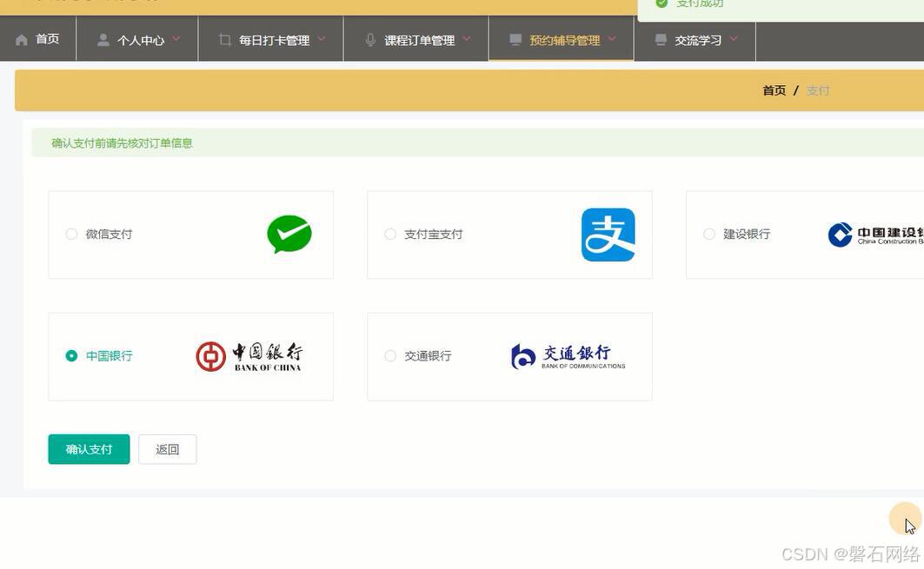Click the 中国银行 label text

coord(109,356)
